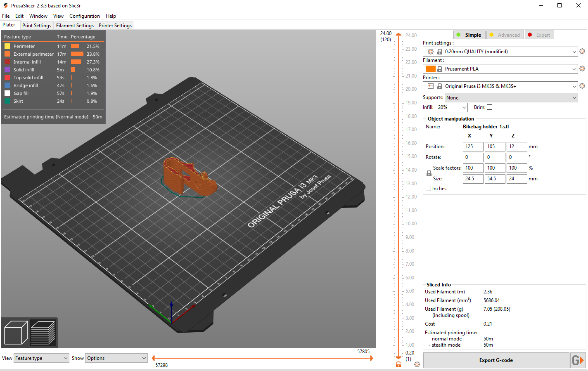Click bottom thumb of vertical layer slider
The image size is (588, 371).
[x=398, y=358]
